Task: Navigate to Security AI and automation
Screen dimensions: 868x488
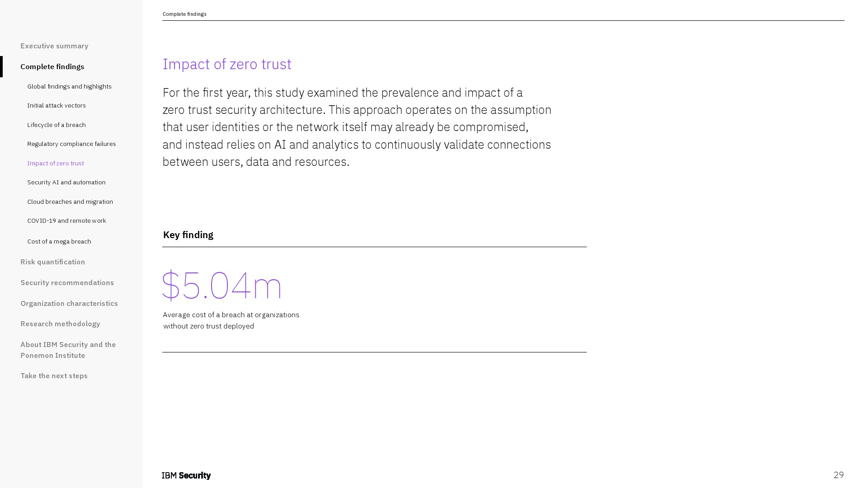Action: point(66,183)
